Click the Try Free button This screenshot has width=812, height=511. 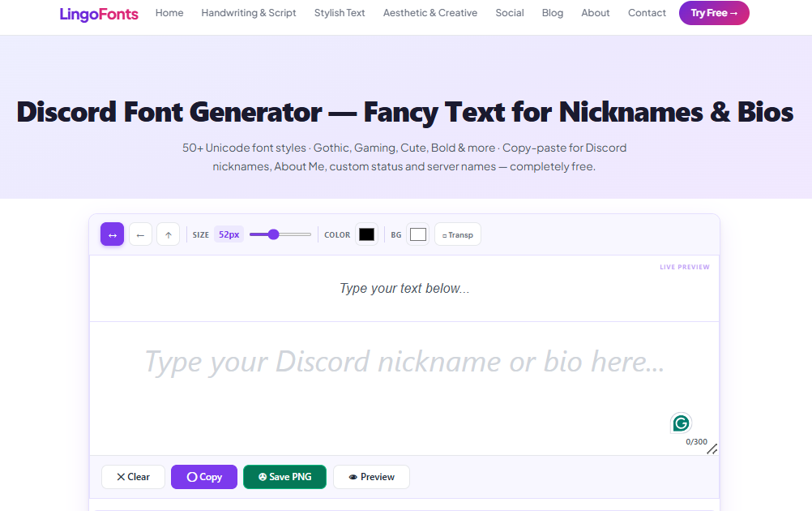click(x=714, y=13)
